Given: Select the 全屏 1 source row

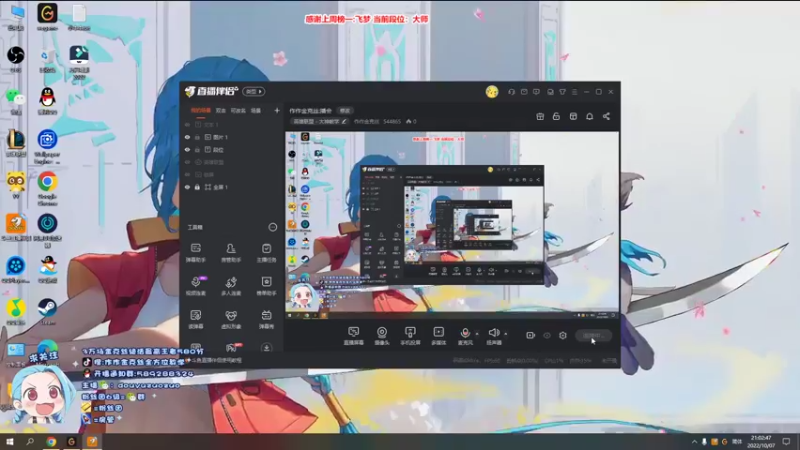Looking at the screenshot, I should [232, 187].
